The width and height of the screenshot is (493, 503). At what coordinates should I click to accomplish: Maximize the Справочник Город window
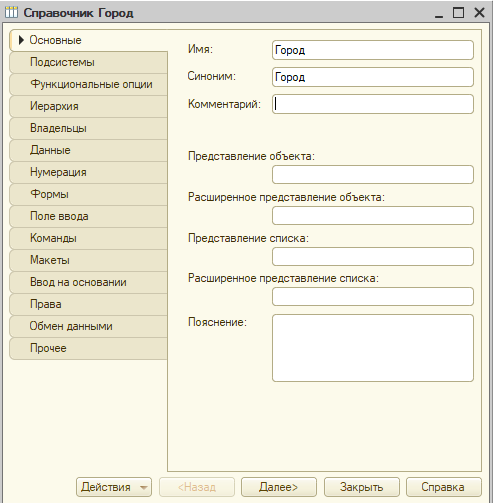click(x=458, y=13)
